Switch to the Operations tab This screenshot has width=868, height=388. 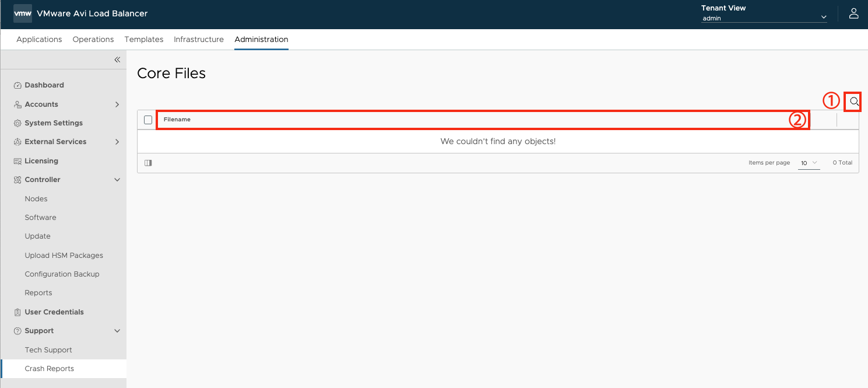pyautogui.click(x=93, y=40)
